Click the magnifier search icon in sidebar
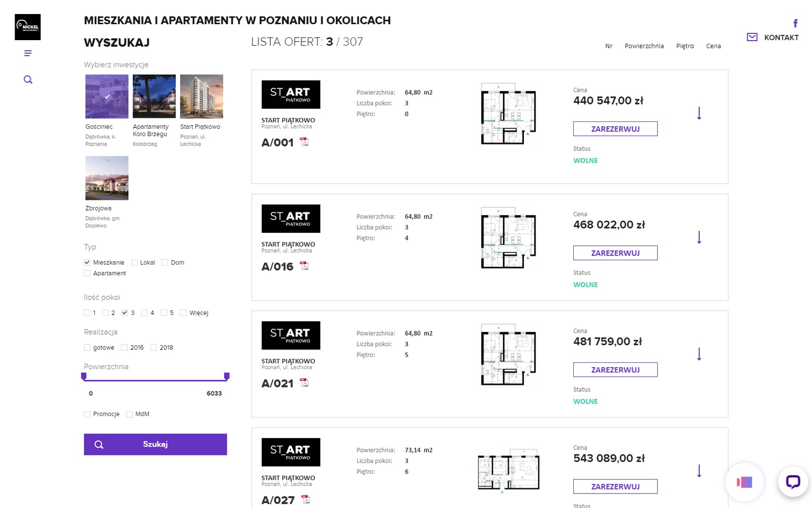Viewport: 812px width, 508px height. 28,80
